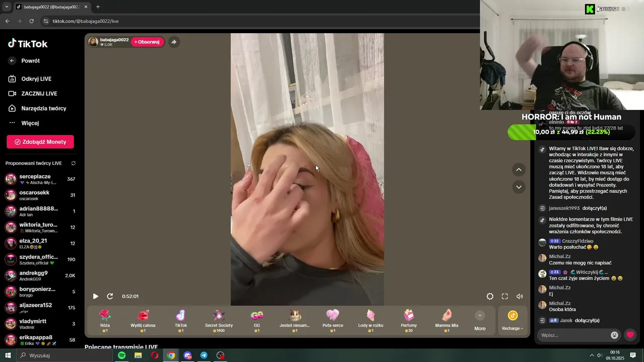Image resolution: width=644 pixels, height=362 pixels.
Task: Refresh the suggested LIVE creators list
Action: click(x=73, y=163)
